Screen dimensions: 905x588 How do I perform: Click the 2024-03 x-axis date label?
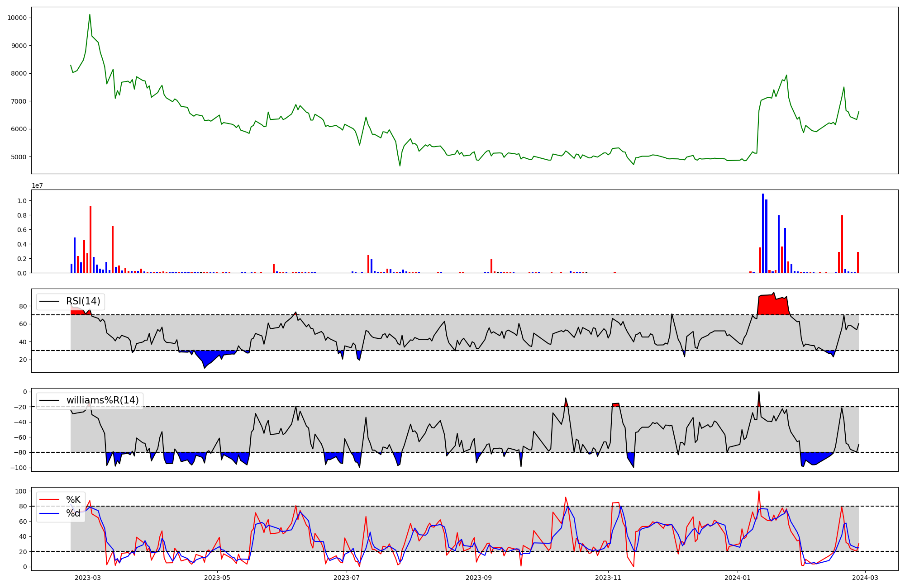tap(865, 578)
